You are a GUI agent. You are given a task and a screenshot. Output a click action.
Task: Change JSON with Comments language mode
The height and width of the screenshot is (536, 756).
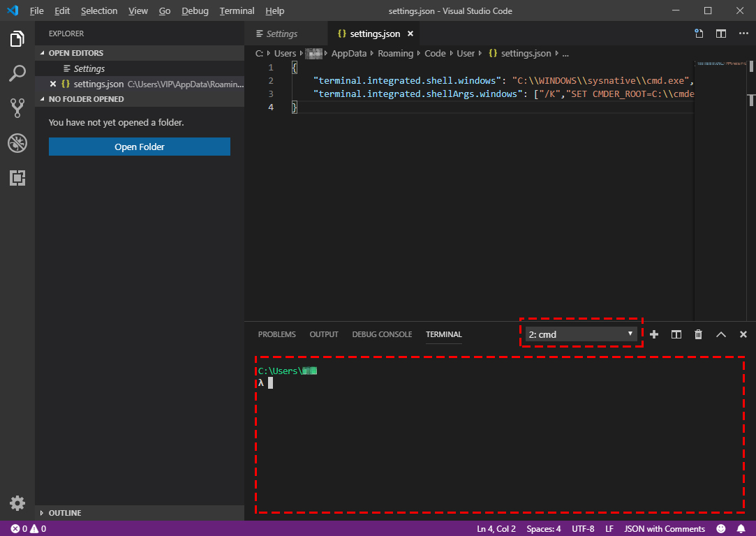tap(665, 529)
